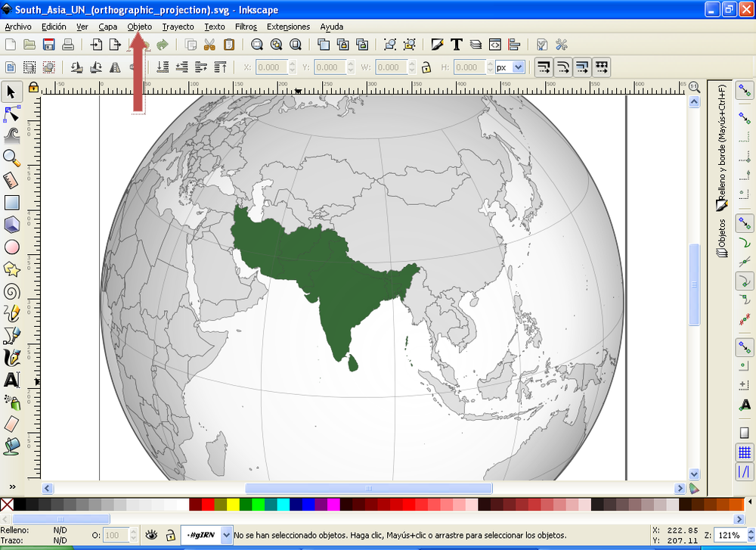This screenshot has height=550, width=756.
Task: Toggle snap to grid in snap bar
Action: [745, 452]
